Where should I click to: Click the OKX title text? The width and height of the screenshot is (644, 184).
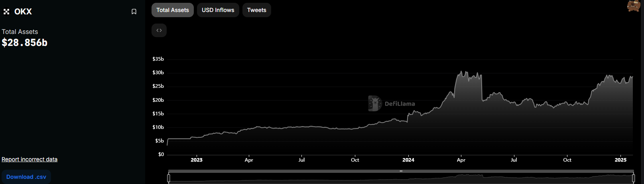23,12
